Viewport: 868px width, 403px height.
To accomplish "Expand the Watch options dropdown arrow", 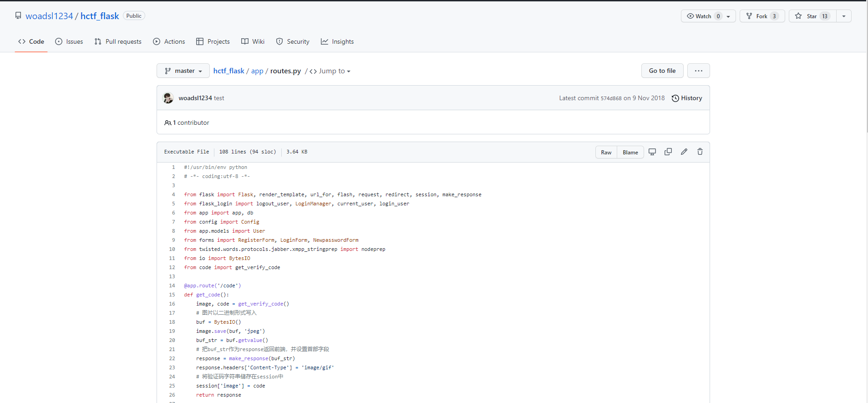I will coord(728,16).
